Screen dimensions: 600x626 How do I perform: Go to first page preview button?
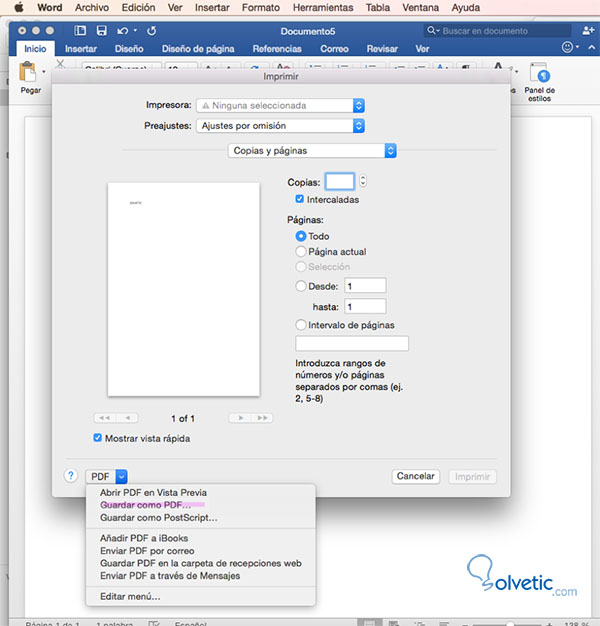(x=105, y=418)
